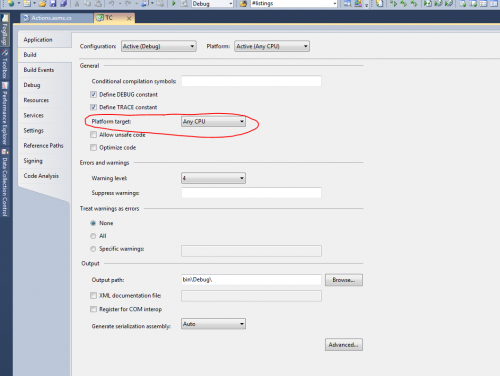Open the Performance Explorer side panel
This screenshot has height=376, width=500.
click(4, 113)
